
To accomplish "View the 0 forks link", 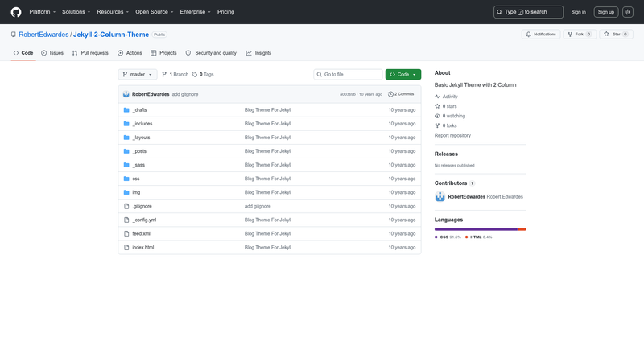I will [x=446, y=125].
